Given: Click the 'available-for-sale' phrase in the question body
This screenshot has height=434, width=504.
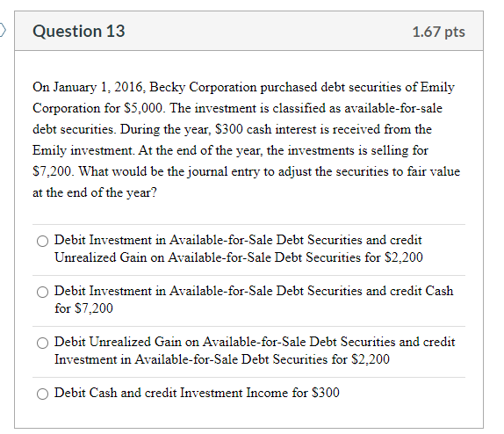Looking at the screenshot, I should coord(393,108).
